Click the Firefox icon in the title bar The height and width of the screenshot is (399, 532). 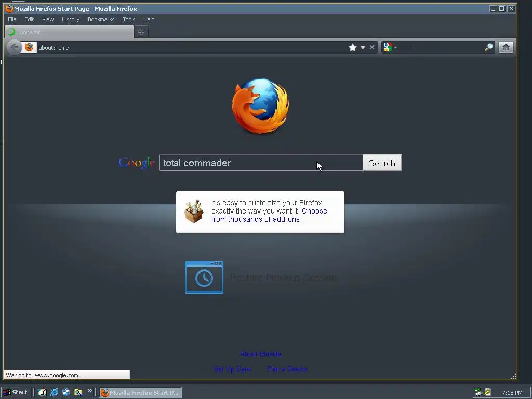[9, 8]
